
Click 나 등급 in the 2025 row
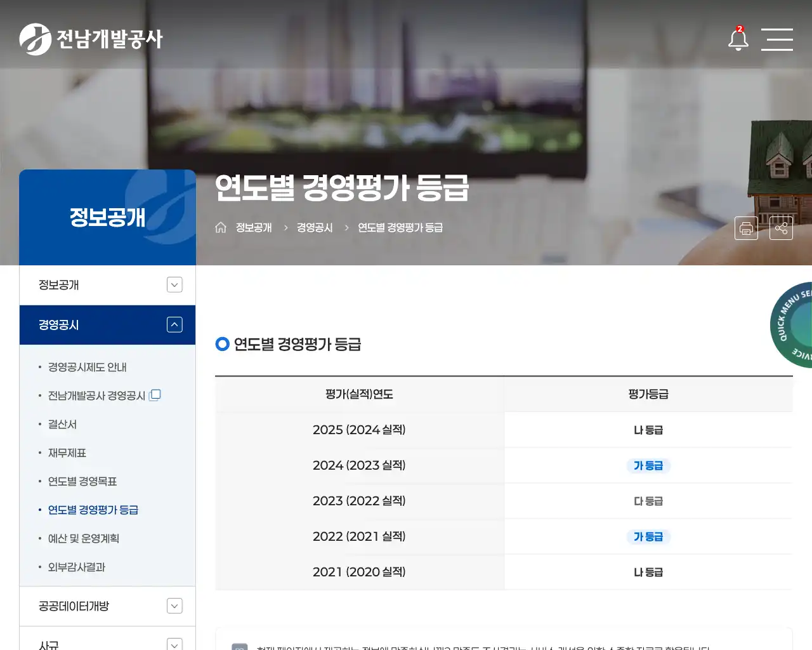click(x=648, y=430)
